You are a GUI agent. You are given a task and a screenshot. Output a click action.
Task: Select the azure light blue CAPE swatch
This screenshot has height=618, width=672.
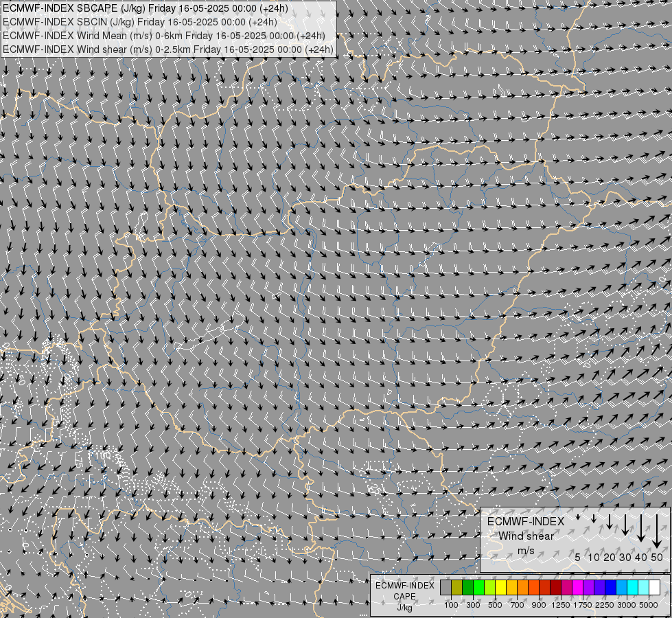point(621,588)
